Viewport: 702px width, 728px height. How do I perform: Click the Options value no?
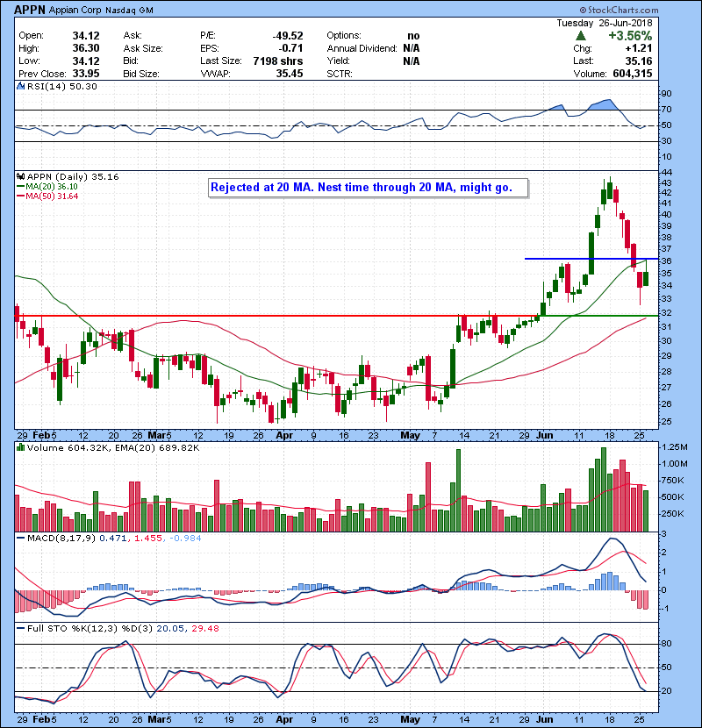(x=413, y=36)
